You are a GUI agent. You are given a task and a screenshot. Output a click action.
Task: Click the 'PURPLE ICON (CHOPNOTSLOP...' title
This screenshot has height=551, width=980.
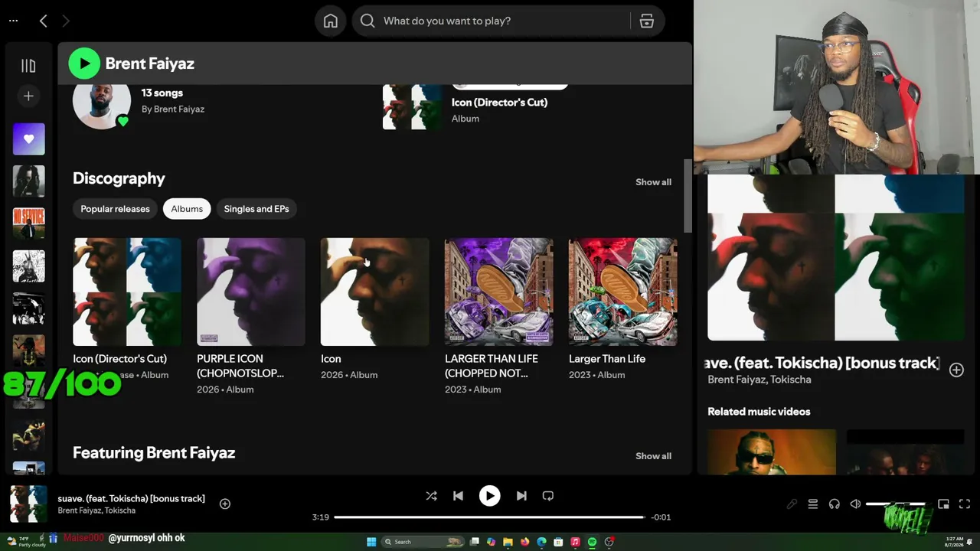pos(240,366)
